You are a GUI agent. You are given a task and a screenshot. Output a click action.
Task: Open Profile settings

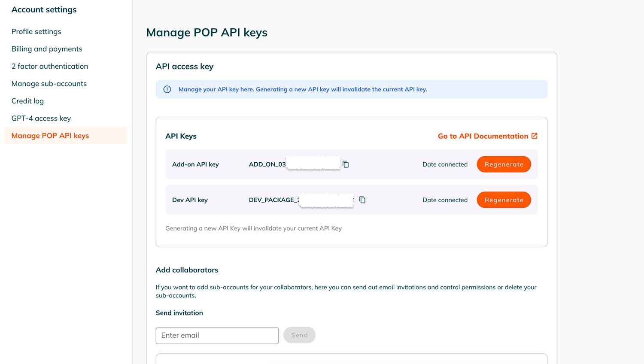(x=36, y=31)
